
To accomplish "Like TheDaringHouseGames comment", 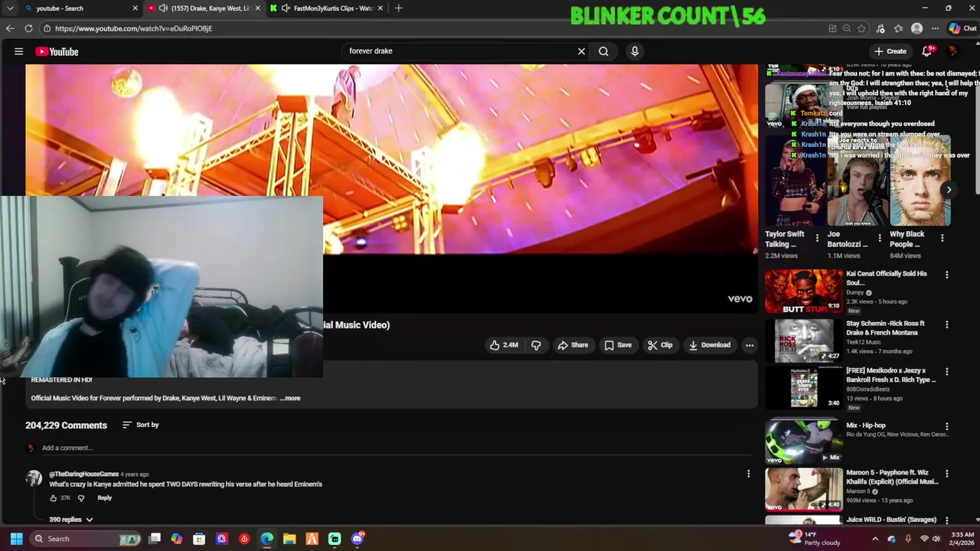I will click(x=54, y=498).
